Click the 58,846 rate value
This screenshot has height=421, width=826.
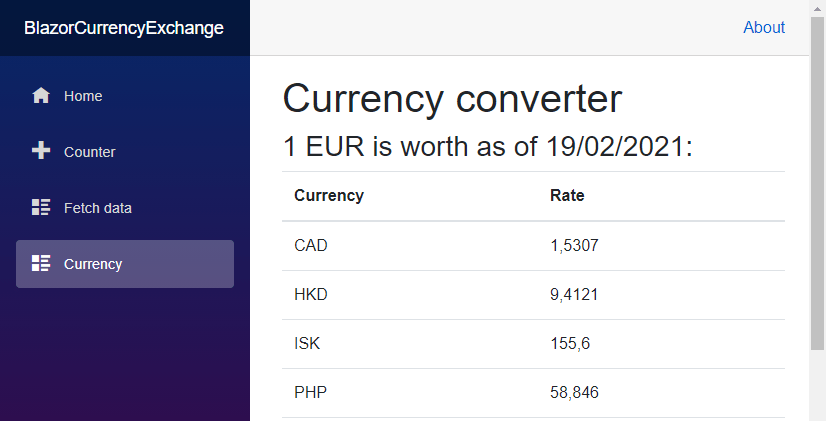(x=574, y=392)
